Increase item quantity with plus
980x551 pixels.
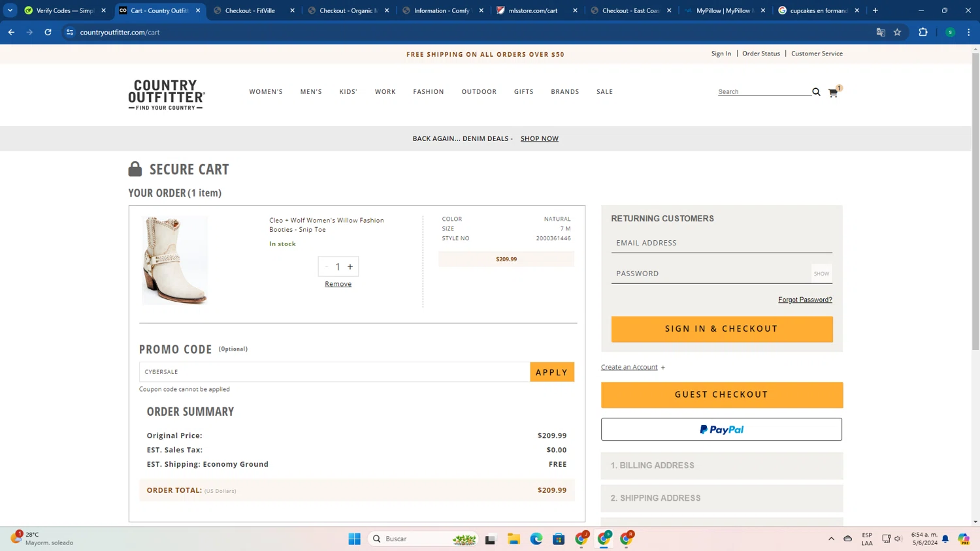tap(350, 266)
